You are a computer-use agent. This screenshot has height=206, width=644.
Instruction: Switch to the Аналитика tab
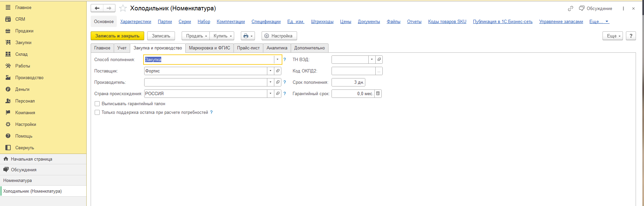point(277,48)
